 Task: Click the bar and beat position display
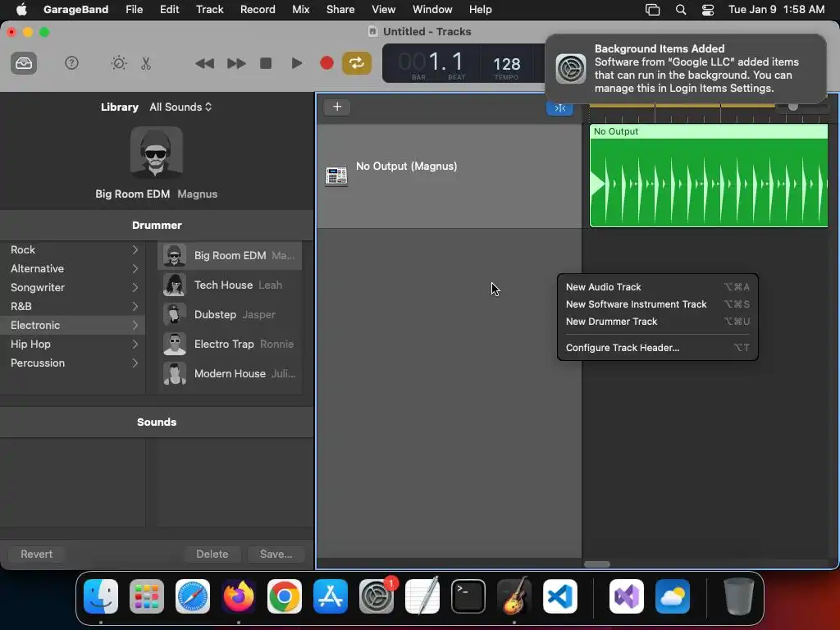pos(431,63)
